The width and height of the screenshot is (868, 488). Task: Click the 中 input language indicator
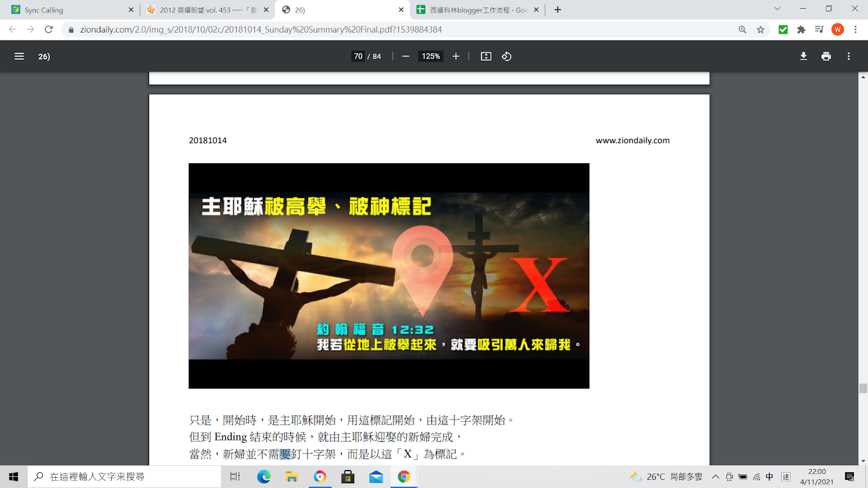[x=769, y=477]
